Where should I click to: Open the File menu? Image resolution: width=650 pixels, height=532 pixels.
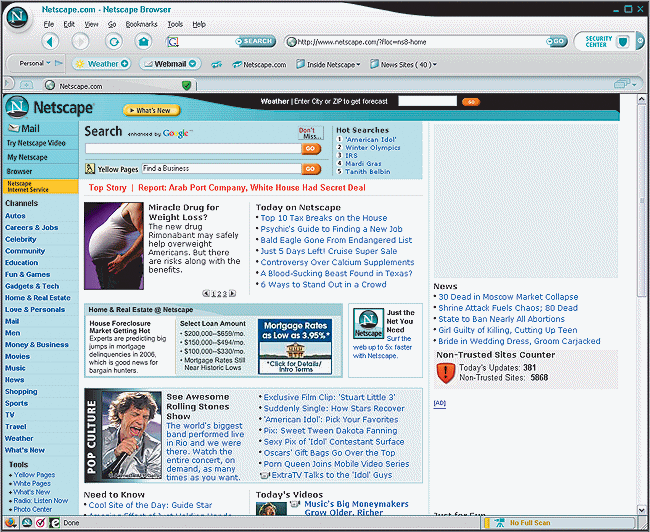pyautogui.click(x=49, y=24)
